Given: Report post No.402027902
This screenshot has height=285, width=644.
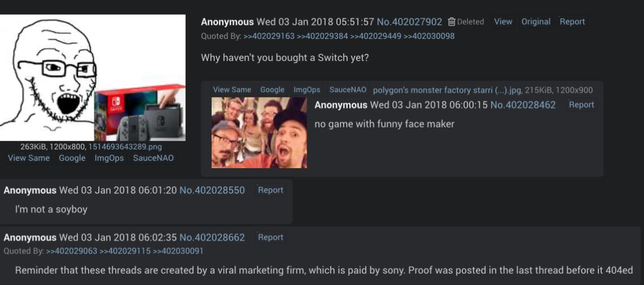Looking at the screenshot, I should pyautogui.click(x=572, y=21).
